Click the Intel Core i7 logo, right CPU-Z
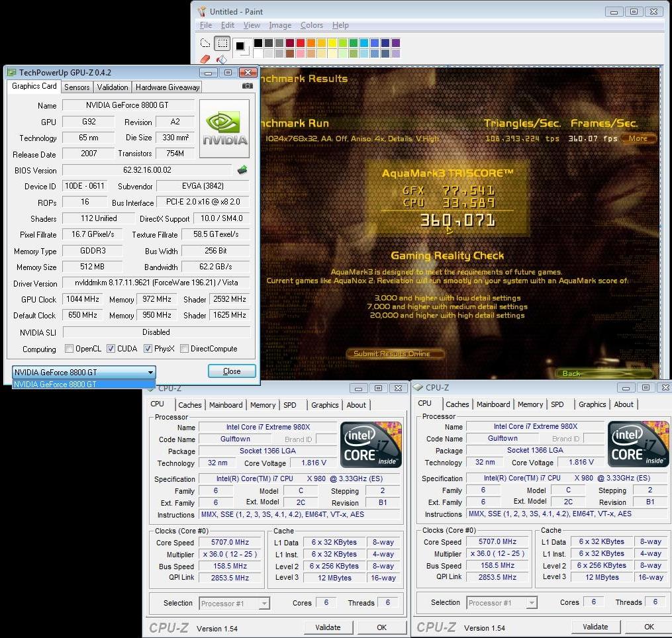The height and width of the screenshot is (638, 672). [639, 444]
